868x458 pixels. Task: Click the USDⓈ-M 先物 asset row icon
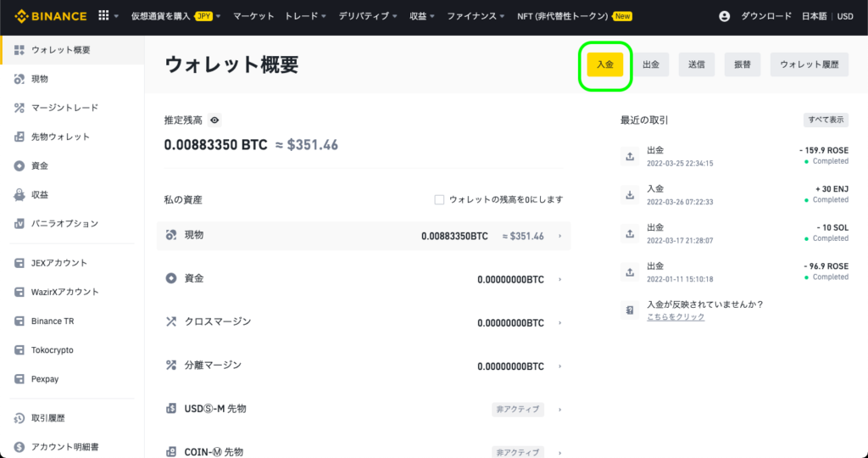171,409
